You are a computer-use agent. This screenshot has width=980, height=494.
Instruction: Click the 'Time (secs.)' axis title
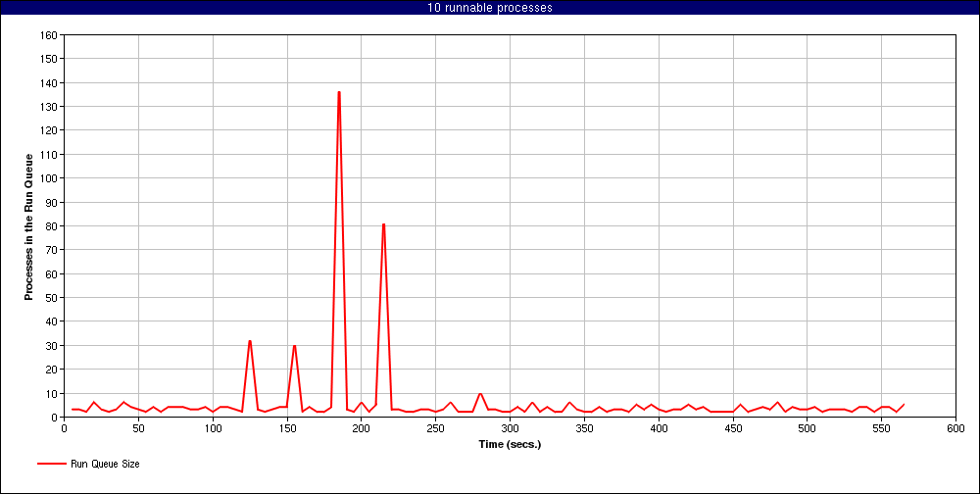[510, 445]
